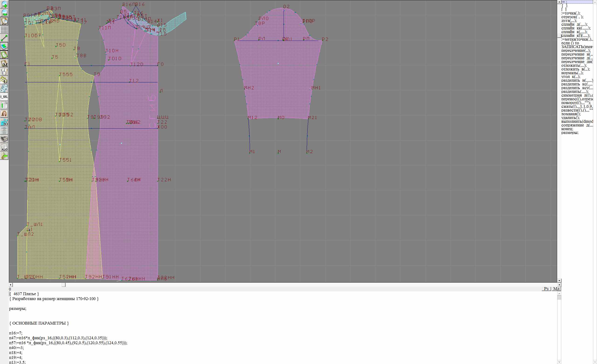Click the green table spreadsheet icon
597x364 pixels.
tap(4, 105)
